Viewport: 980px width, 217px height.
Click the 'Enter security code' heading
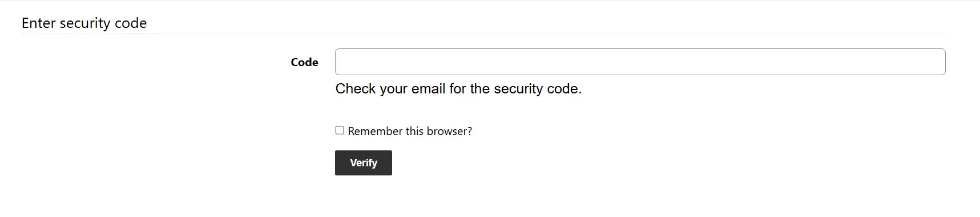click(x=84, y=23)
